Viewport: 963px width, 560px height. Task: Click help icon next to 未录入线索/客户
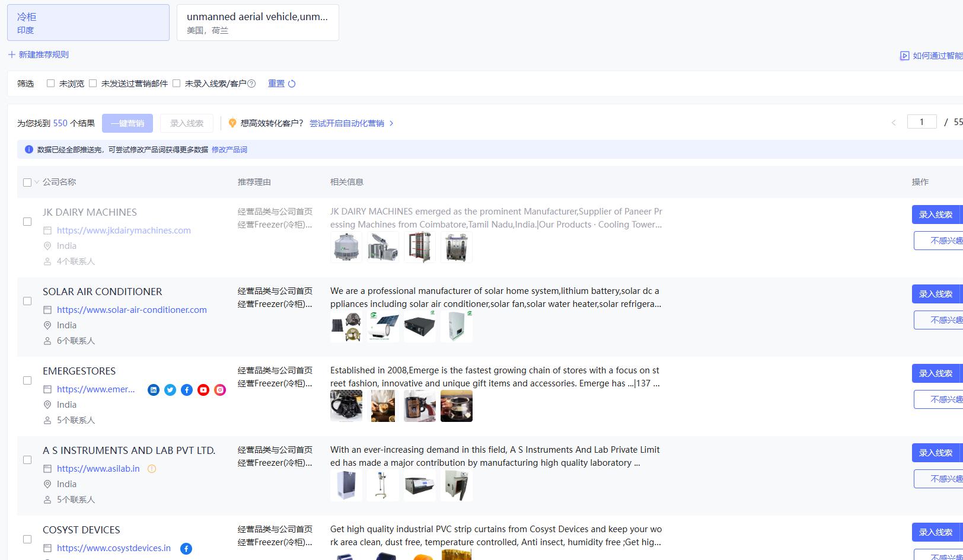tap(251, 84)
